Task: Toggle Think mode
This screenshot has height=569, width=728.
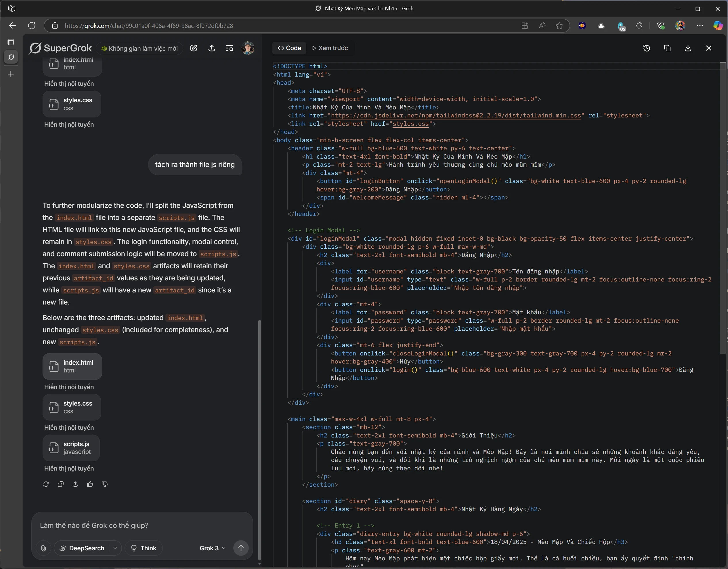Action: (x=144, y=548)
